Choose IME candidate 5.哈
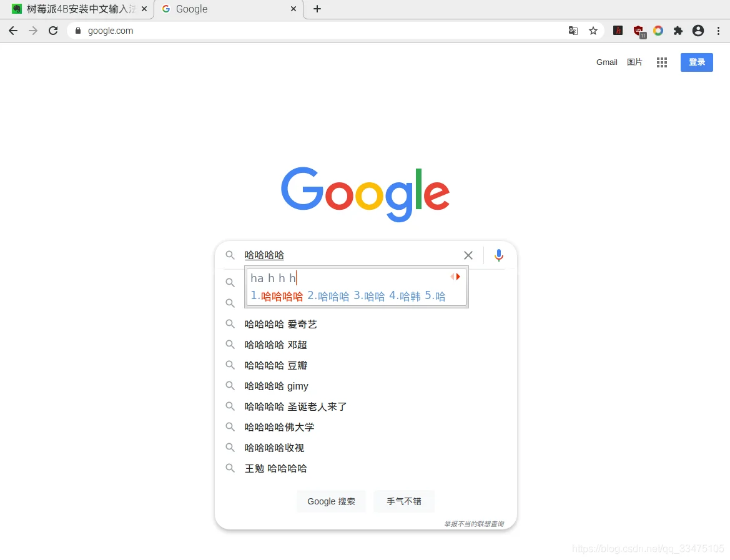The height and width of the screenshot is (560, 730). (x=435, y=296)
